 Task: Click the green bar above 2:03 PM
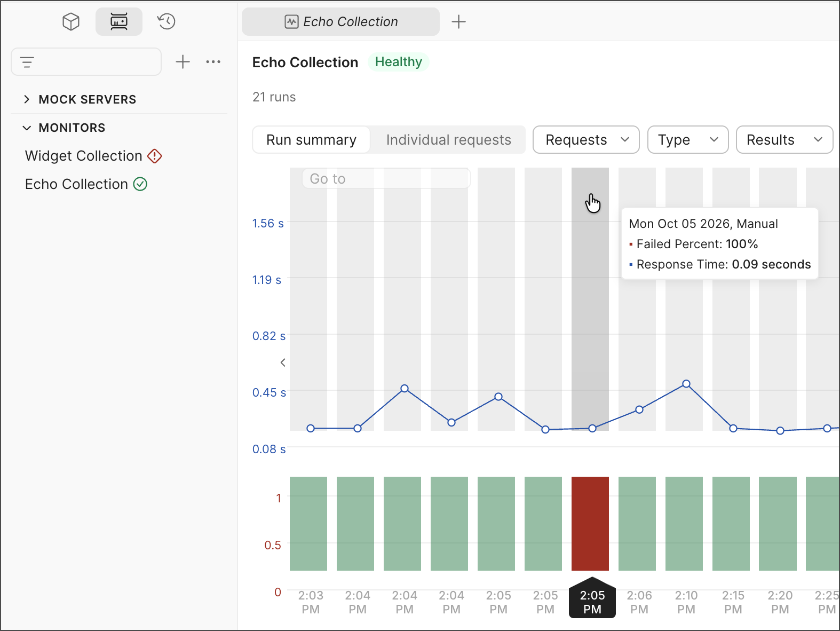[308, 524]
